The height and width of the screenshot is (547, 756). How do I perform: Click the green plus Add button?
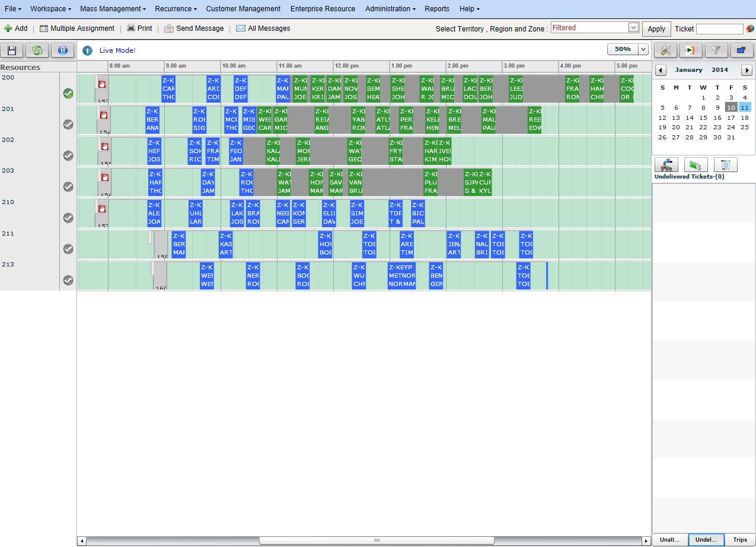click(16, 28)
